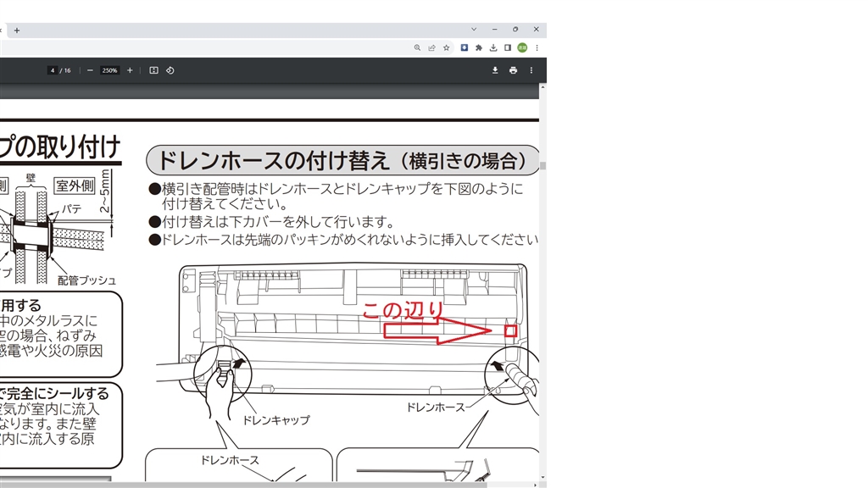Share this page via the share icon
Viewport: 868px width, 488px height.
pyautogui.click(x=431, y=47)
